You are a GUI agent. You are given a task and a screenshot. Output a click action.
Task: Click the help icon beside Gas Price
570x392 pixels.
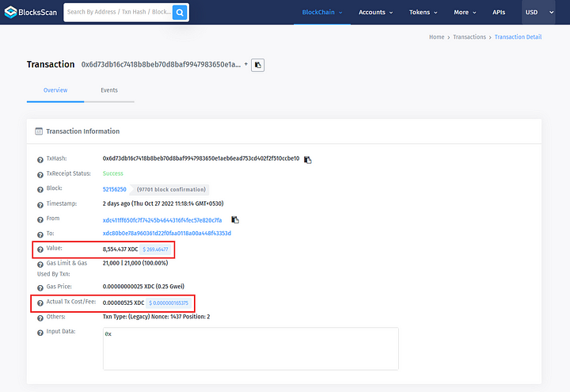tap(40, 287)
